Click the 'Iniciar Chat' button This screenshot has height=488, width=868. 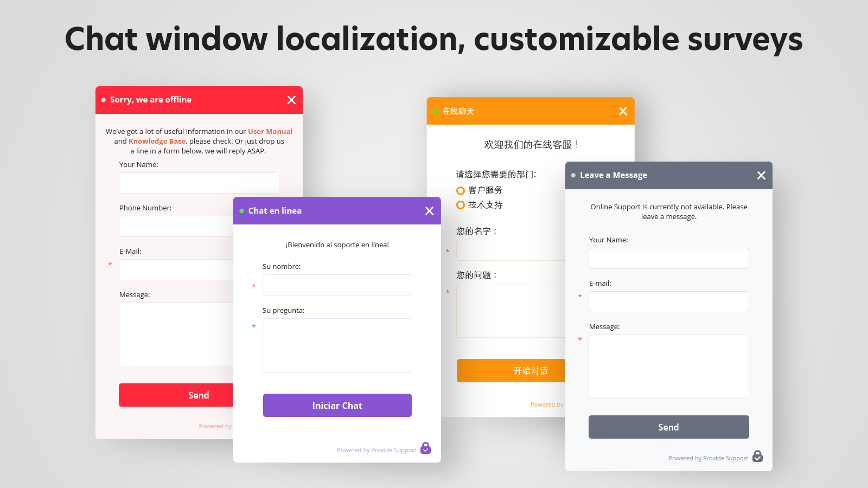point(337,406)
